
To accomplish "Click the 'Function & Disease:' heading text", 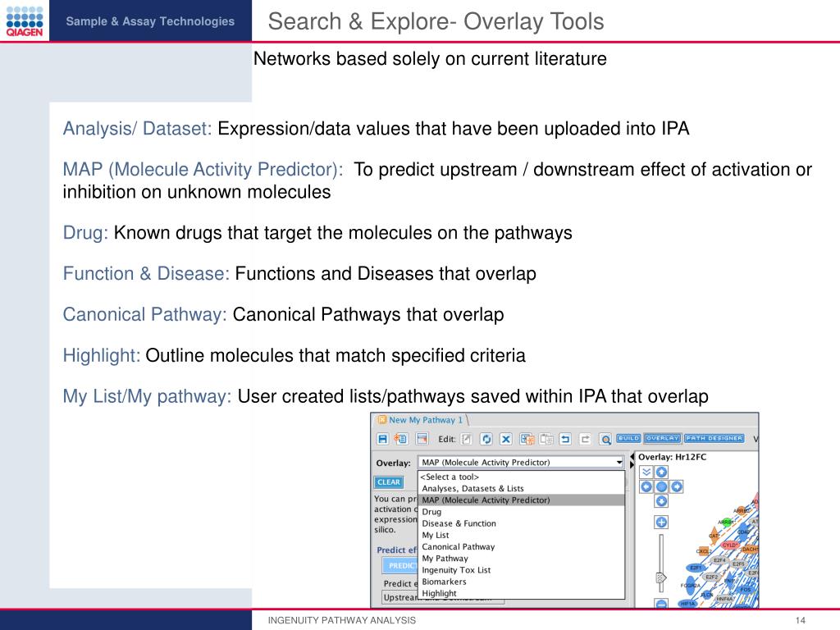I will (146, 273).
